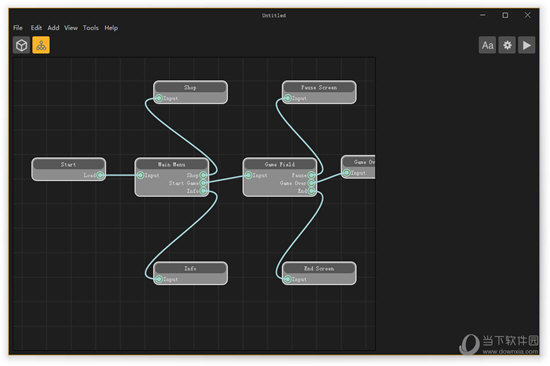Click the Input port of Game Field node
The image size is (550, 366).
(x=248, y=175)
